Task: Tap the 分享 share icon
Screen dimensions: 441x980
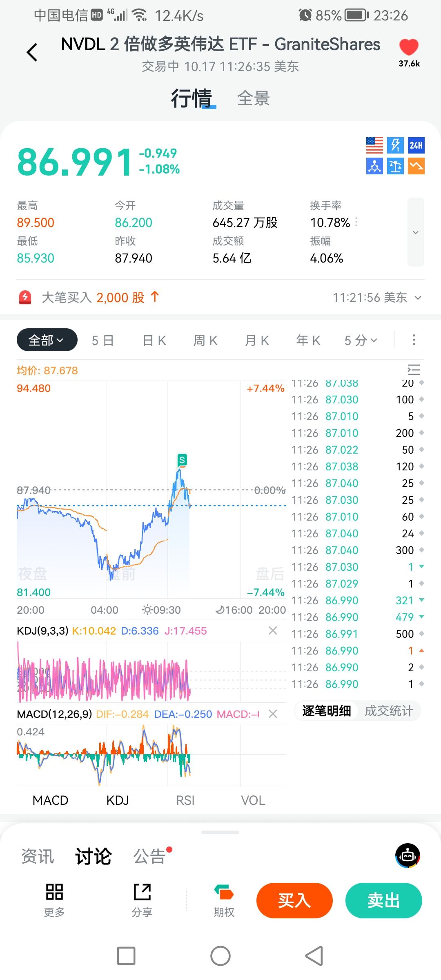Action: pyautogui.click(x=142, y=900)
